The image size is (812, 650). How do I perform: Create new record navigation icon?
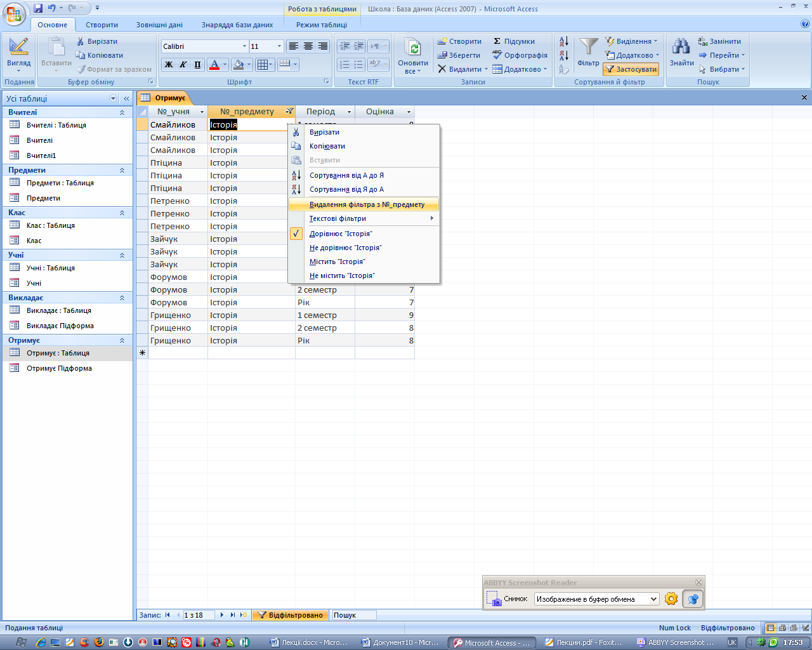pyautogui.click(x=244, y=615)
